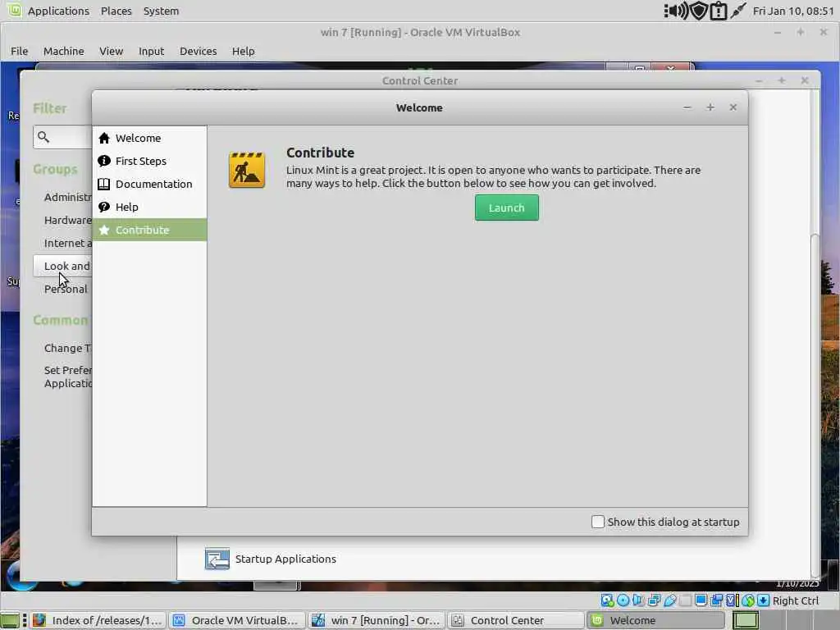Click the date and time clock

[x=793, y=11]
